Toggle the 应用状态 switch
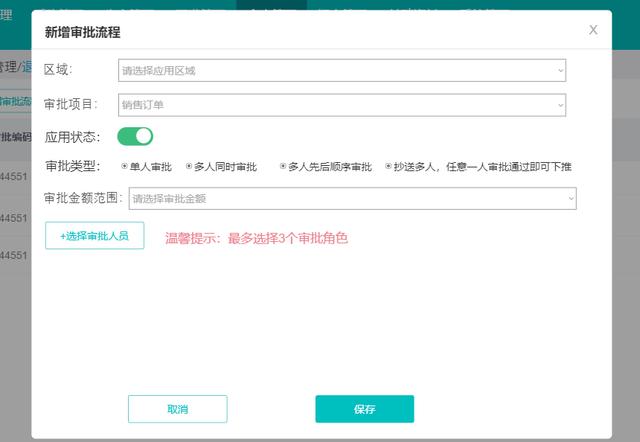This screenshot has height=442, width=640. coord(135,136)
